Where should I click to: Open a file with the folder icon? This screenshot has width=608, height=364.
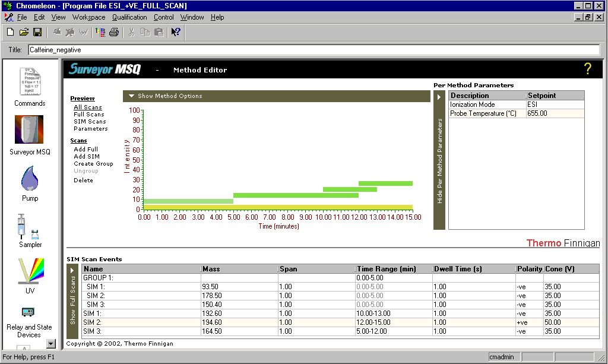(24, 32)
